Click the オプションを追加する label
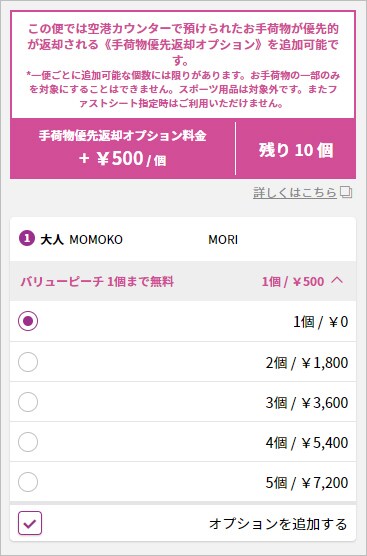The width and height of the screenshot is (367, 556). point(278,524)
